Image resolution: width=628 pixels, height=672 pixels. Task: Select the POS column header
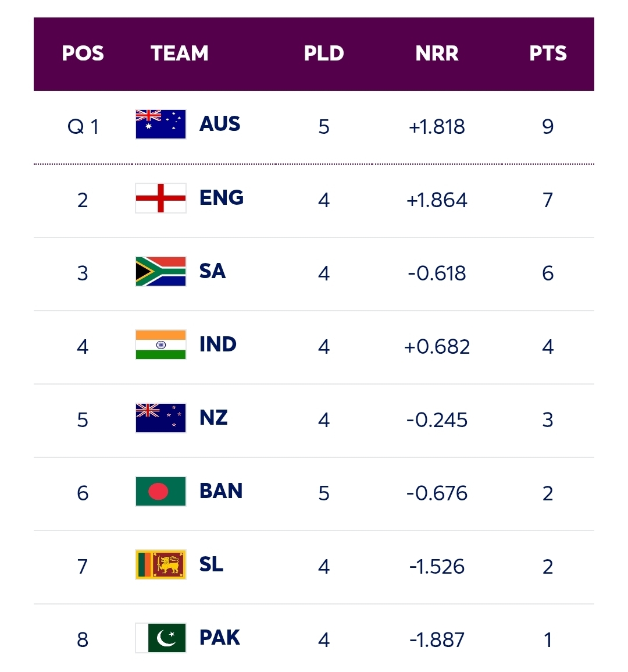(x=83, y=54)
